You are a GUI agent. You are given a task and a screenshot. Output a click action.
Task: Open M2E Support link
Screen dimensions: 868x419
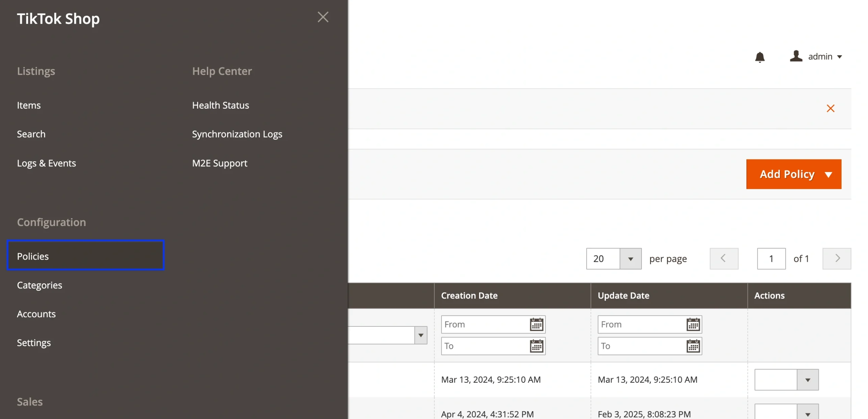point(219,163)
